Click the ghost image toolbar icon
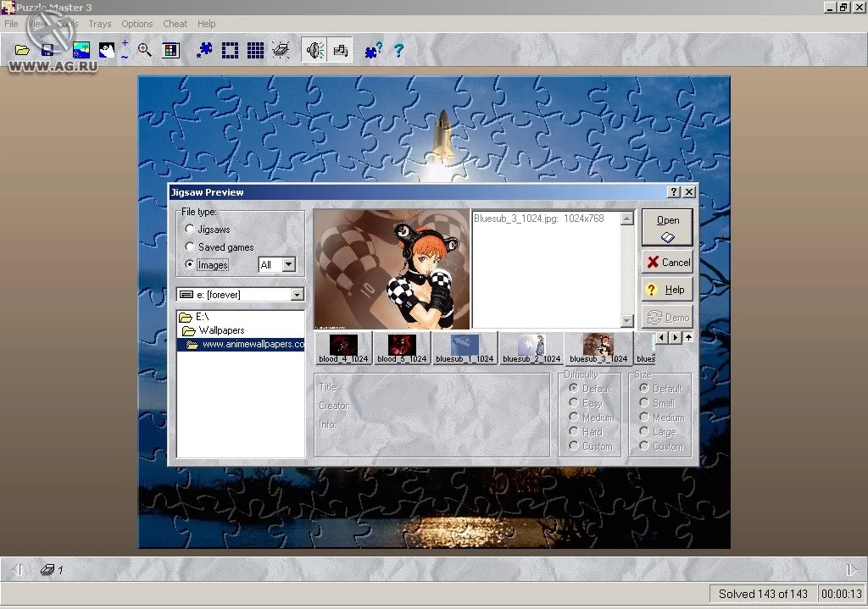The height and width of the screenshot is (609, 868). 106,50
